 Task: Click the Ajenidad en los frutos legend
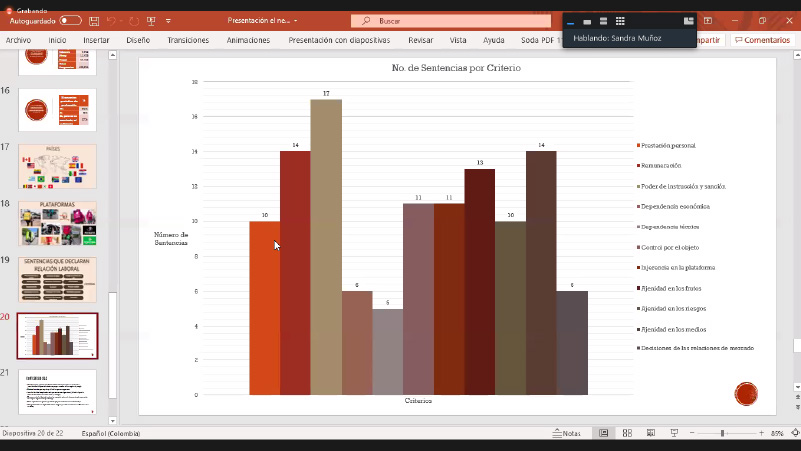coord(669,288)
